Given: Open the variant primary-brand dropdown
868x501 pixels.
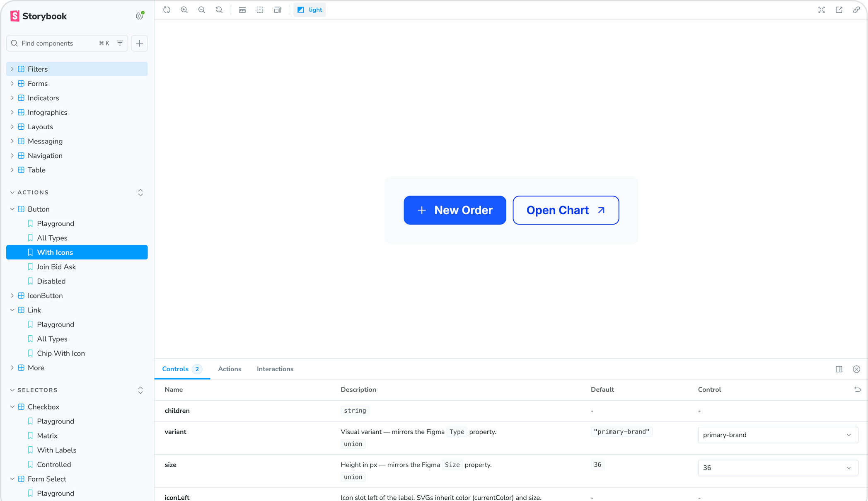Looking at the screenshot, I should click(x=778, y=435).
